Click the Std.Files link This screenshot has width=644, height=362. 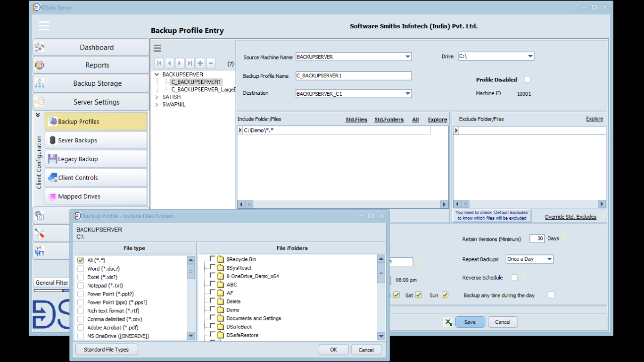pos(356,120)
